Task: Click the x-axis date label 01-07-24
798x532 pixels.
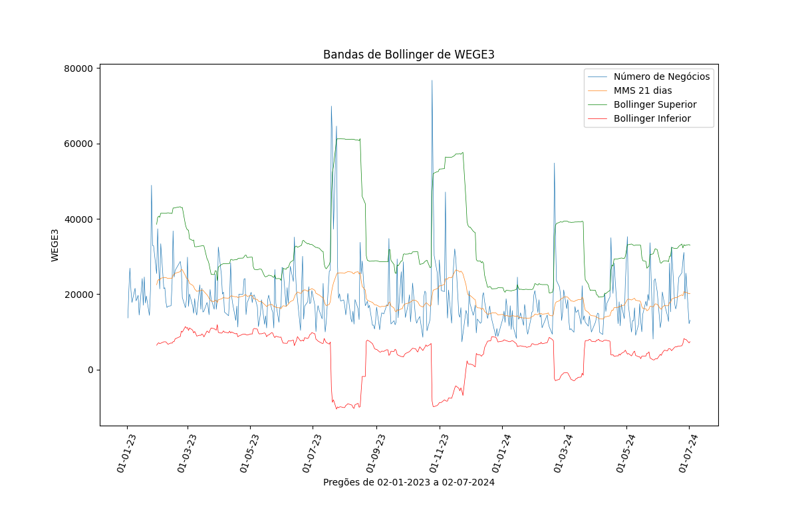Action: [688, 453]
